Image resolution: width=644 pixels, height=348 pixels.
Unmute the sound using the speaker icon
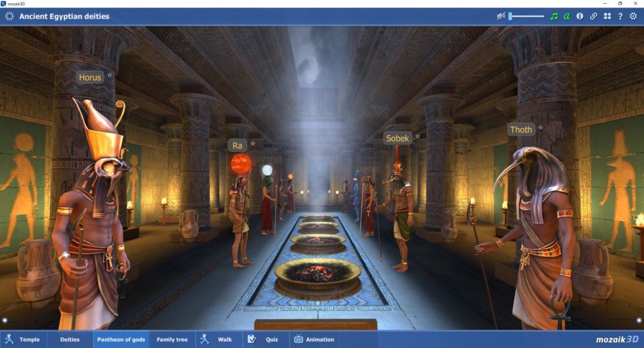[x=501, y=16]
